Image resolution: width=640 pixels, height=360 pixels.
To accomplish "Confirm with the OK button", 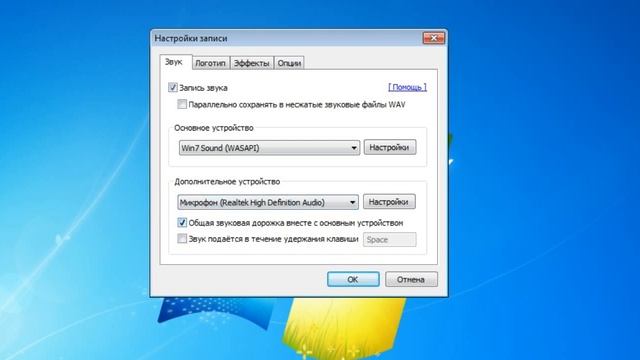I will tap(353, 279).
